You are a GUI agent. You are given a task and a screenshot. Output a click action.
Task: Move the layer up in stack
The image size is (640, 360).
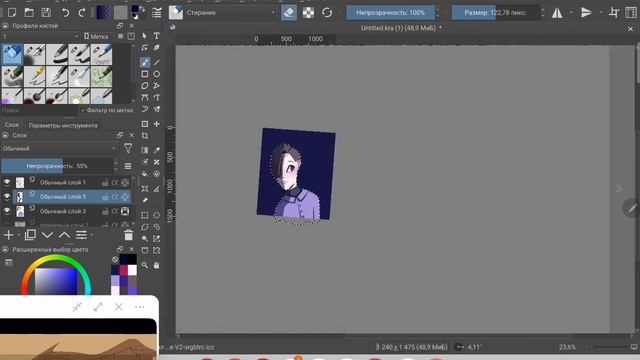(64, 235)
